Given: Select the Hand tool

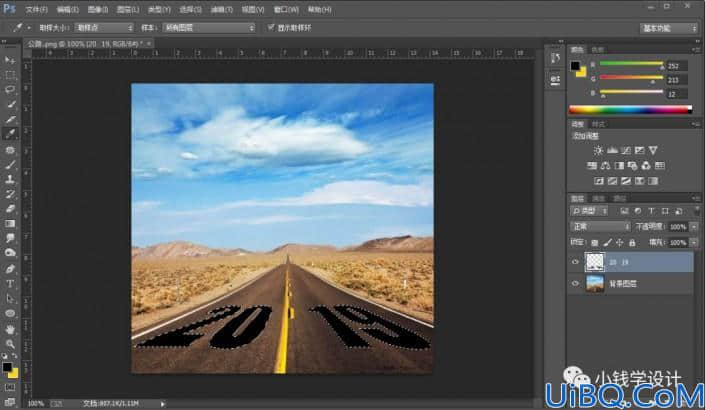Looking at the screenshot, I should 10,330.
